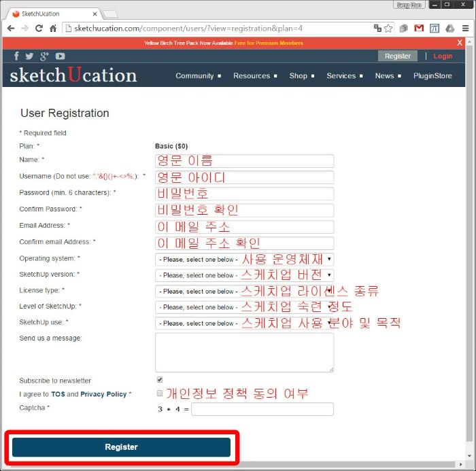Open the Privacy Policy link

tap(103, 394)
